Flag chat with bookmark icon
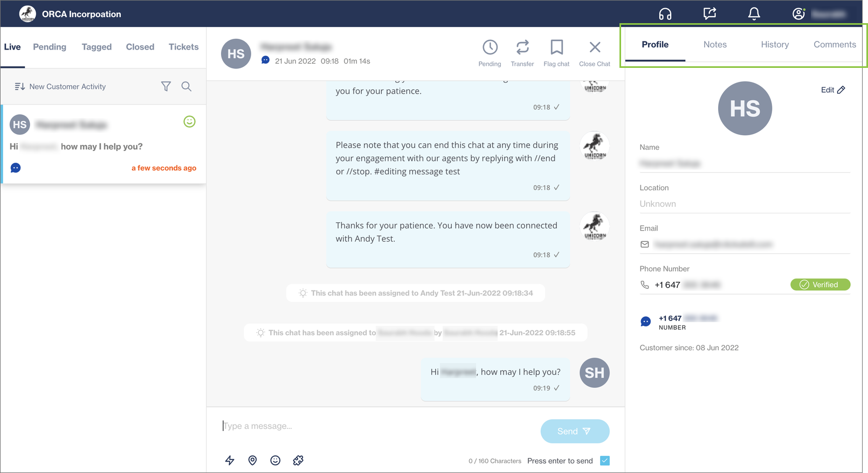 coord(556,48)
